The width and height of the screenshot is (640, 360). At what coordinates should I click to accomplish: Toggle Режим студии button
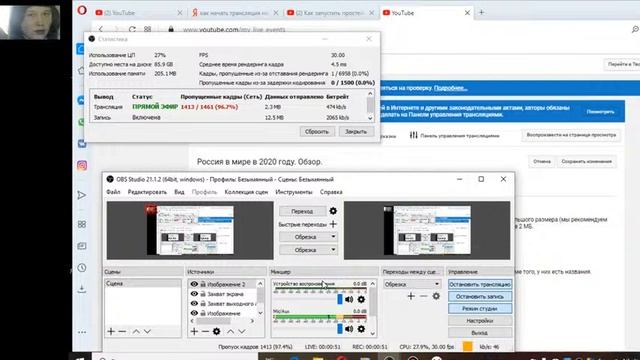click(480, 309)
